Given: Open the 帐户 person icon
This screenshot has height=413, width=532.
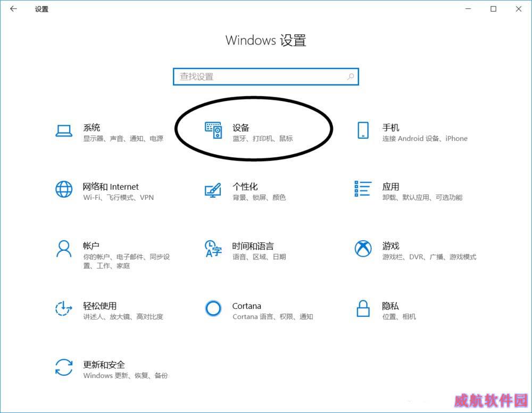Looking at the screenshot, I should pos(64,249).
